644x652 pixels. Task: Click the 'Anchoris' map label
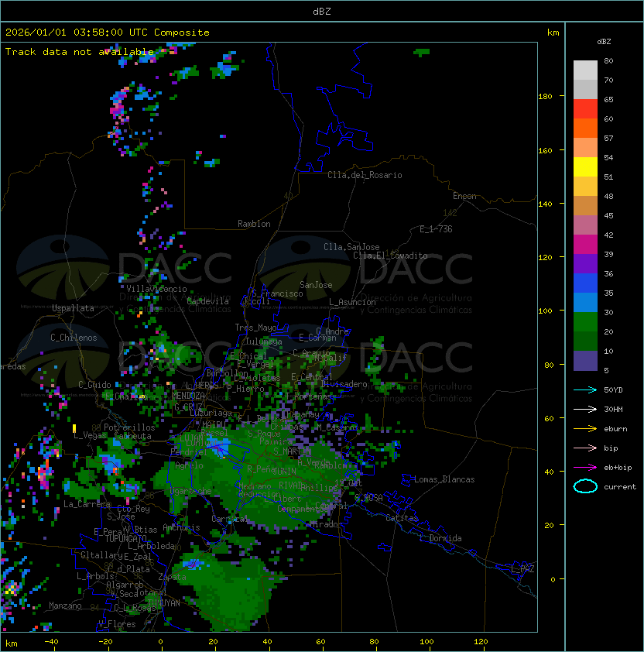pyautogui.click(x=181, y=527)
